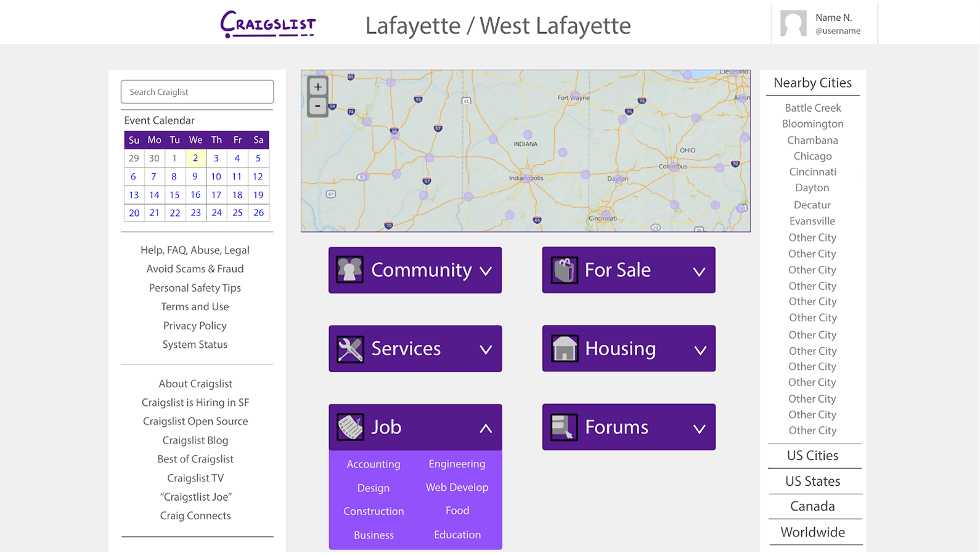980x555 pixels.
Task: Open System Status link
Action: pos(195,345)
